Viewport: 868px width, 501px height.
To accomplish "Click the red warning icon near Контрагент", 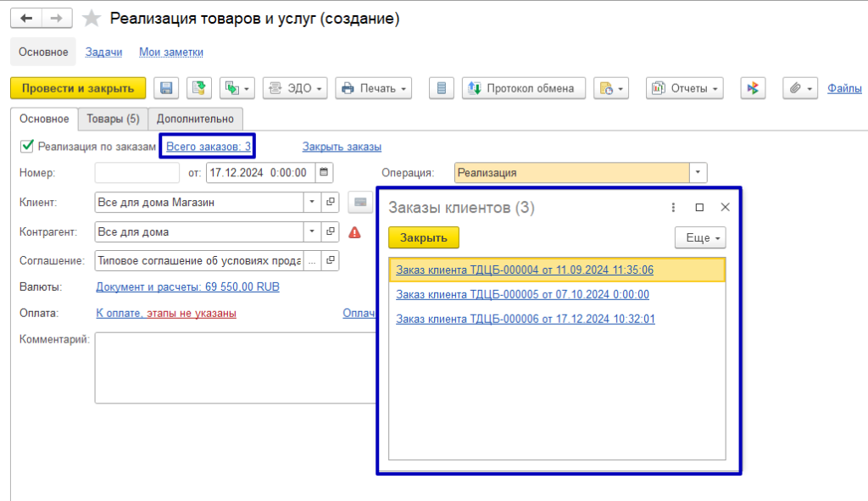I will [354, 231].
